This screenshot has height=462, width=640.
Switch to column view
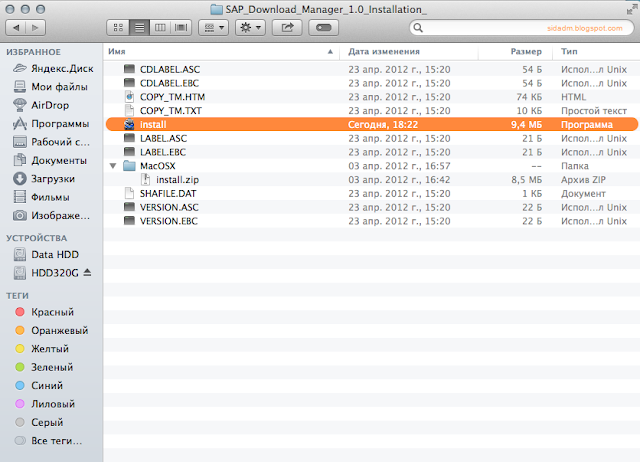click(x=160, y=28)
